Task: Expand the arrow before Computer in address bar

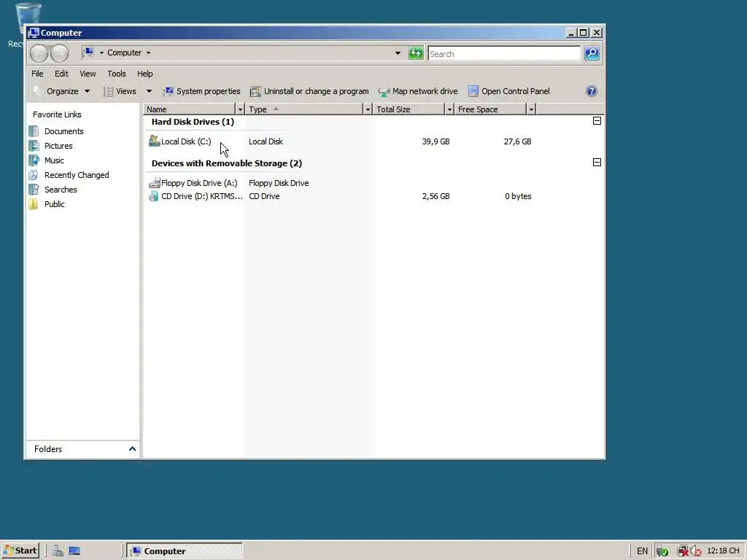Action: (101, 52)
